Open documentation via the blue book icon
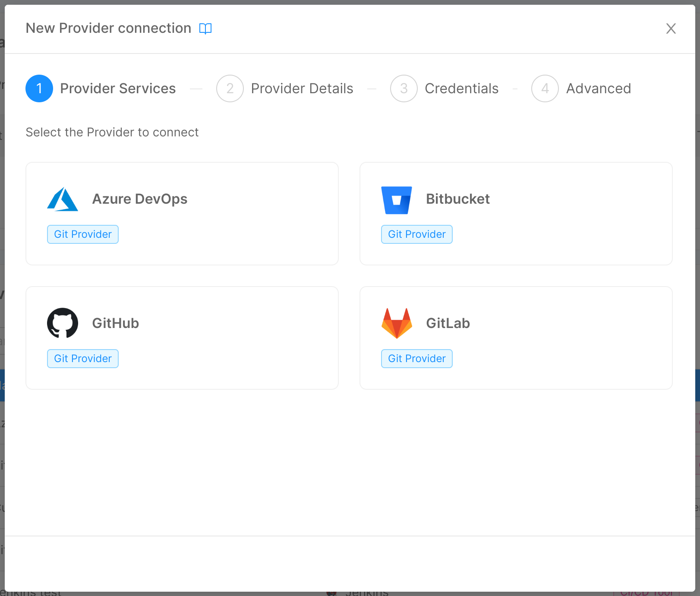Image resolution: width=700 pixels, height=596 pixels. point(206,28)
